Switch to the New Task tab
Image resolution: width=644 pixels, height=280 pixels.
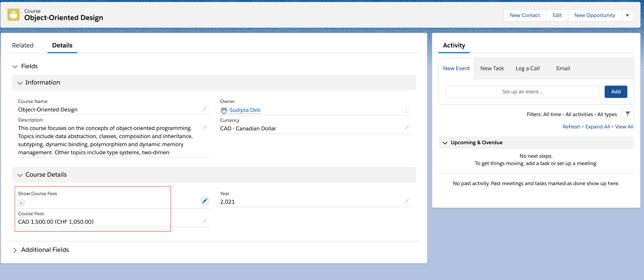tap(492, 68)
